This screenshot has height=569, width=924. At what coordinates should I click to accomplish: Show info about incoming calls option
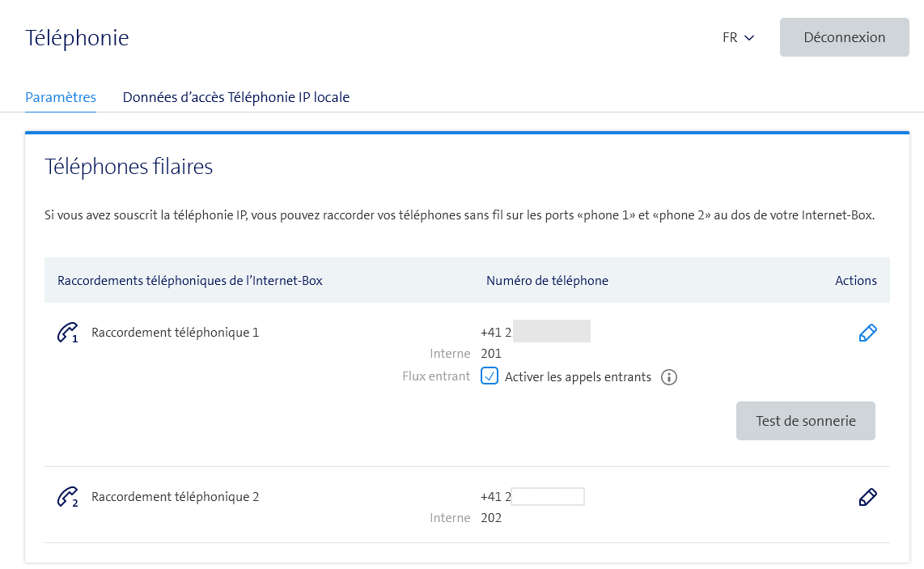[668, 377]
